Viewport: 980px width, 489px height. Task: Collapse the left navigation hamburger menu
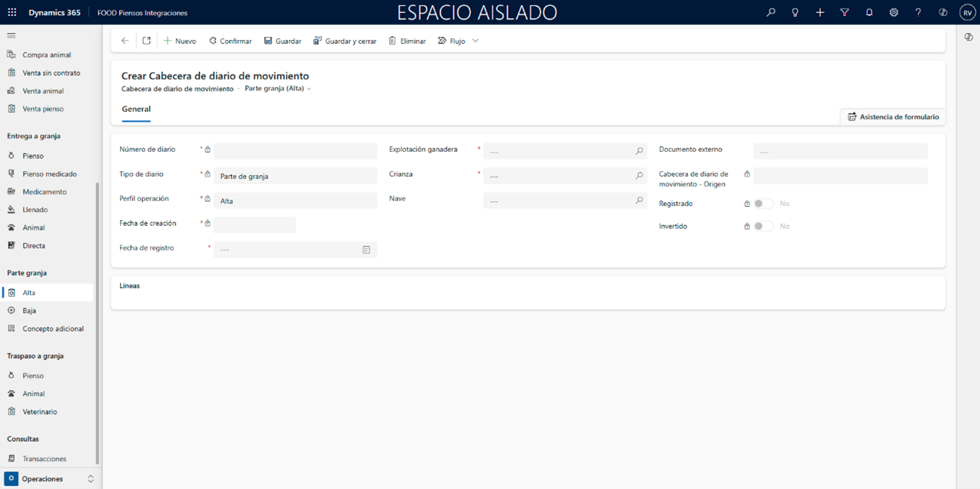pyautogui.click(x=11, y=35)
